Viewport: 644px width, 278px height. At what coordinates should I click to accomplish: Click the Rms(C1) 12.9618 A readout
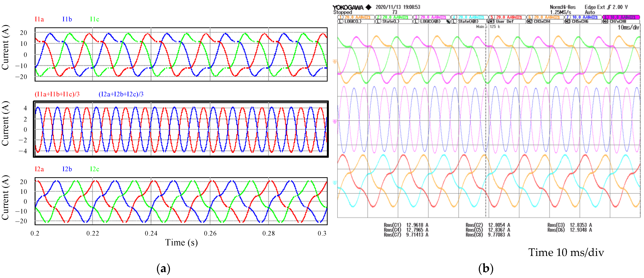[406, 225]
